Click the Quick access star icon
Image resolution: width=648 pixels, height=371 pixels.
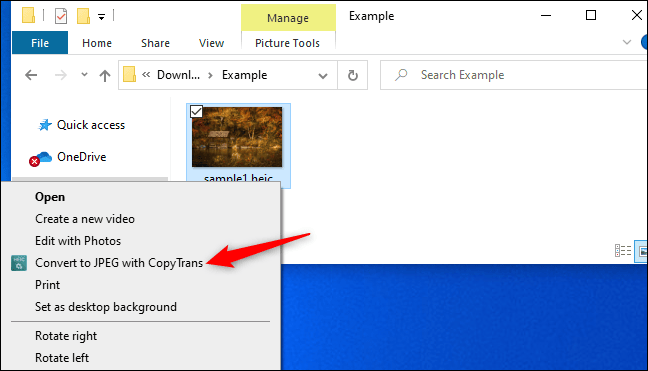click(x=45, y=125)
